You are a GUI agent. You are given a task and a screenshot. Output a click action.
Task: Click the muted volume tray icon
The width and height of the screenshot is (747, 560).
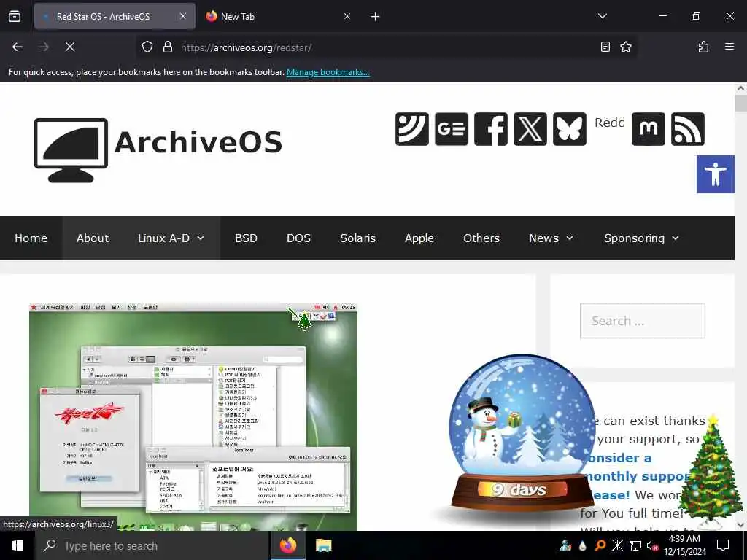(653, 545)
